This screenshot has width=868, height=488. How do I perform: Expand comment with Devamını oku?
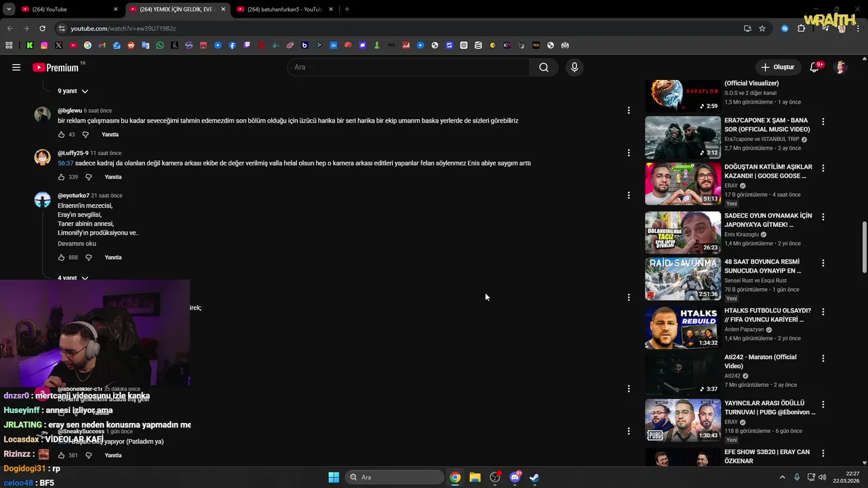pyautogui.click(x=77, y=243)
